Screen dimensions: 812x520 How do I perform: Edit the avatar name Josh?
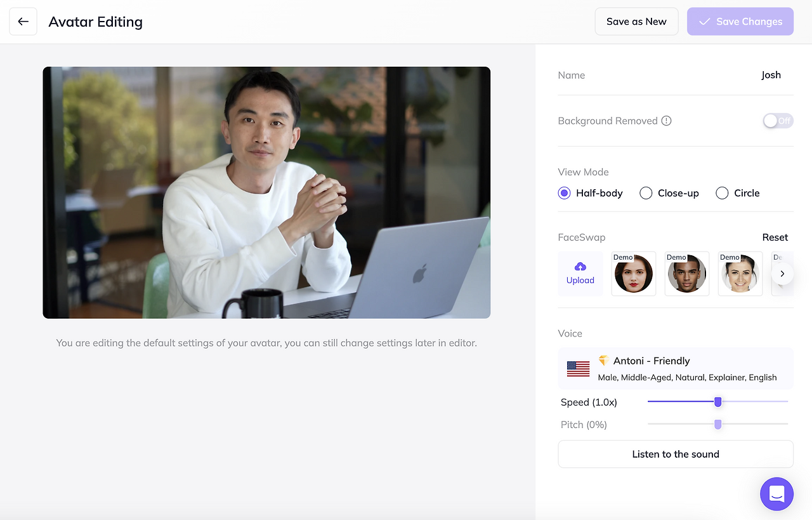[x=771, y=75]
